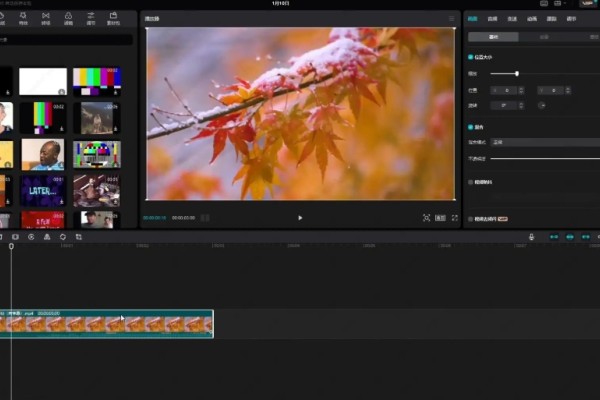Click the layout icon in title bar
This screenshot has height=400, width=600.
(x=558, y=3)
